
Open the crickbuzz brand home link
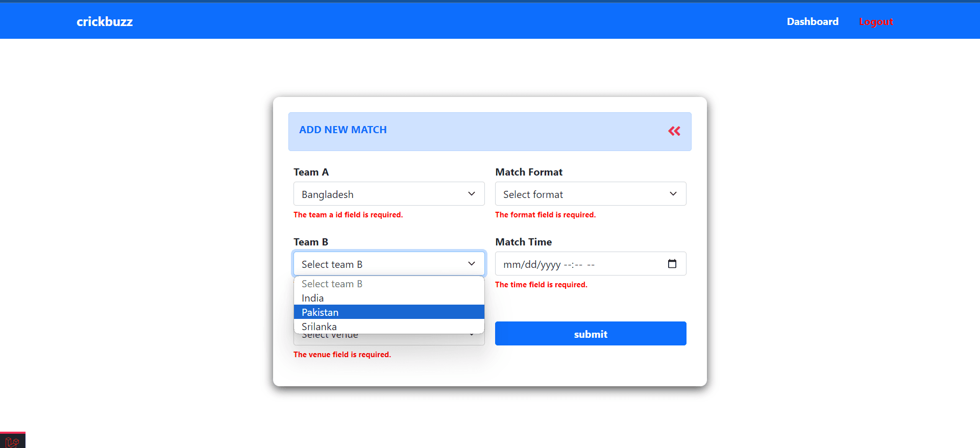click(105, 21)
